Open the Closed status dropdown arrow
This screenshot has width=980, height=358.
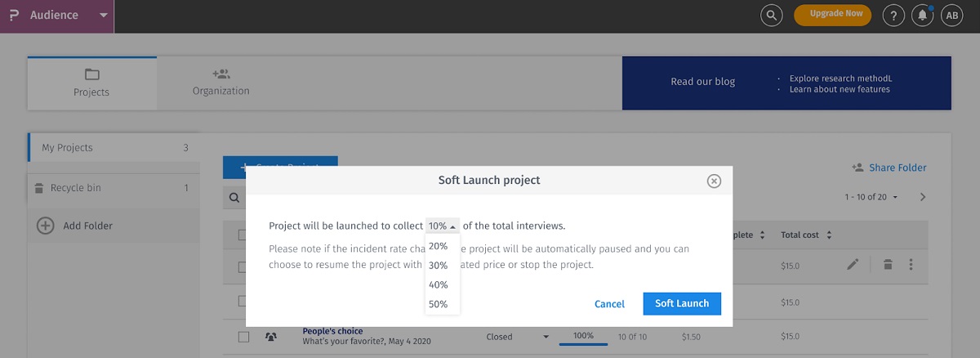pos(546,336)
